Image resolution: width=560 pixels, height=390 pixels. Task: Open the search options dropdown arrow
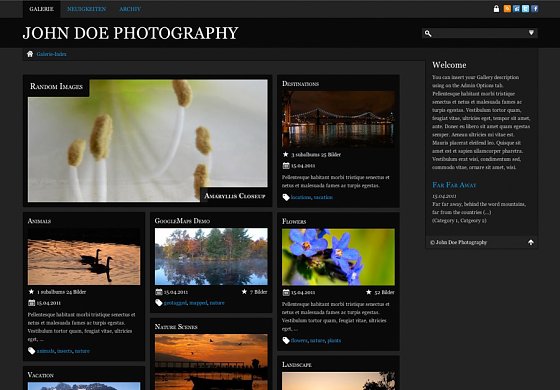tap(531, 33)
